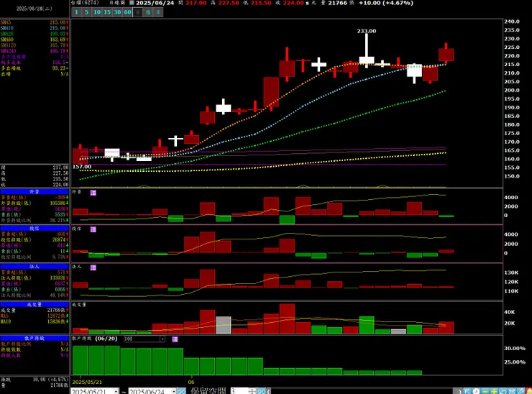Open the start date 2025/05/21 dropdown

pyautogui.click(x=116, y=391)
